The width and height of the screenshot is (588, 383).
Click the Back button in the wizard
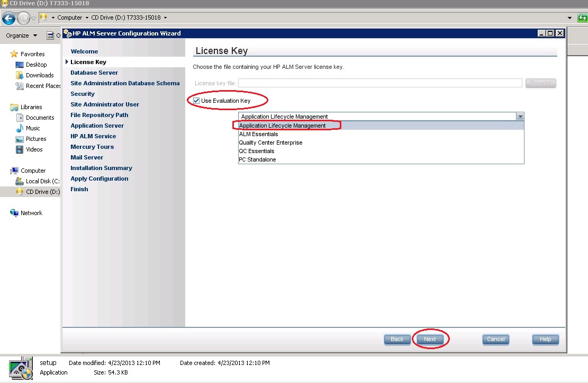click(397, 339)
